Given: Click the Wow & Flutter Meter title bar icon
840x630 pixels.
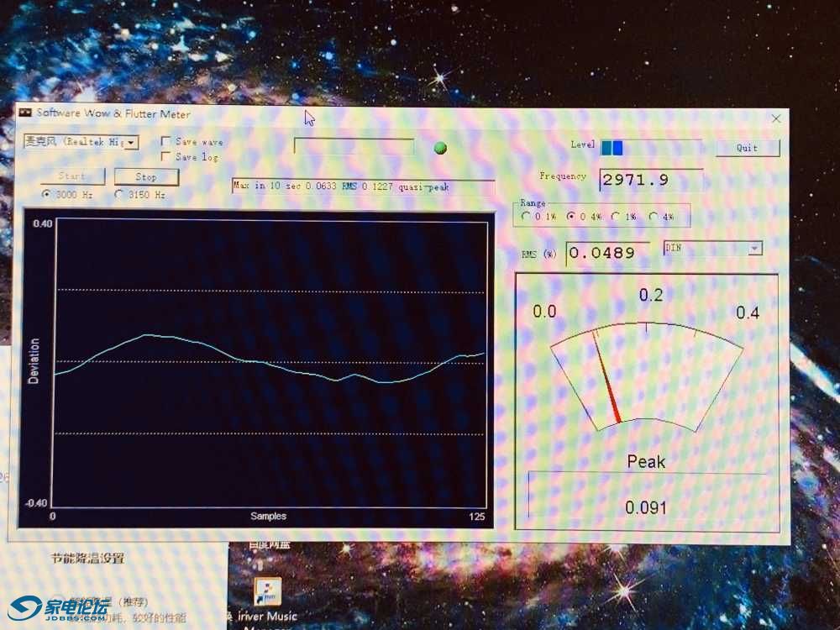Looking at the screenshot, I should (25, 113).
